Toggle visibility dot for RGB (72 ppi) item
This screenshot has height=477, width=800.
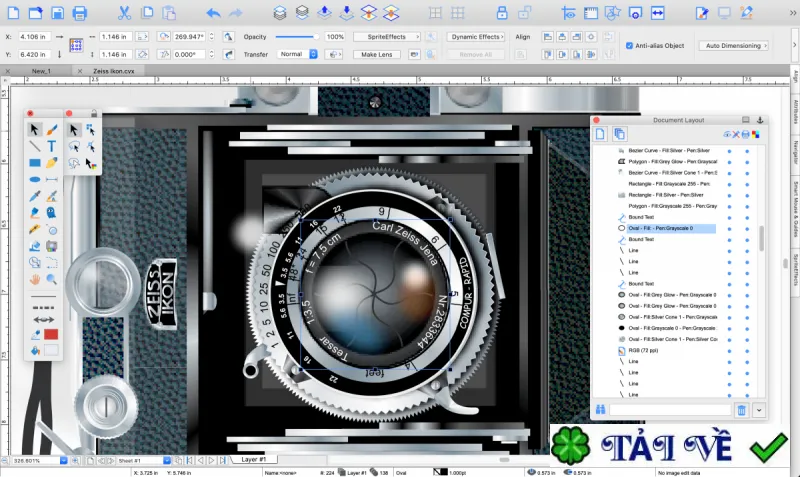[x=729, y=351]
